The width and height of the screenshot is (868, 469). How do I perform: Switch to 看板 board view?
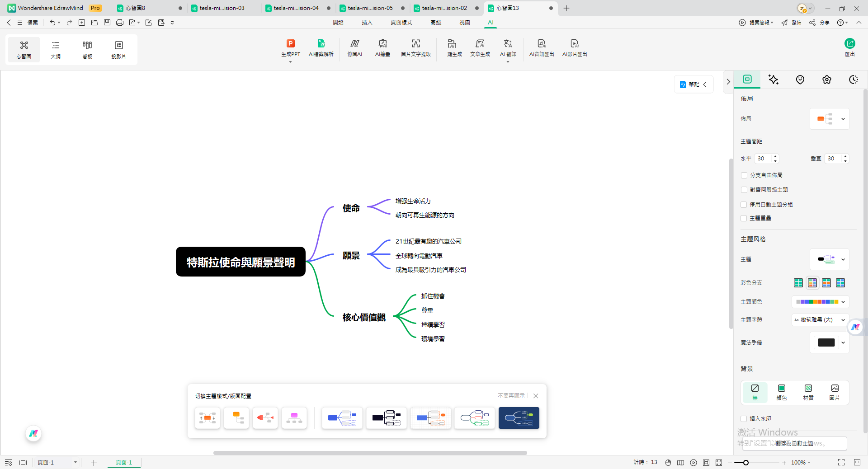tap(87, 49)
